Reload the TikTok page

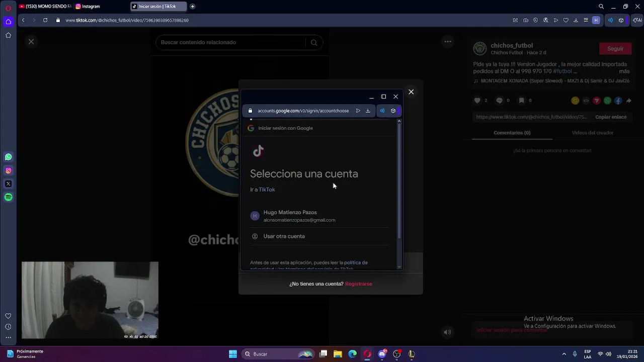click(45, 20)
